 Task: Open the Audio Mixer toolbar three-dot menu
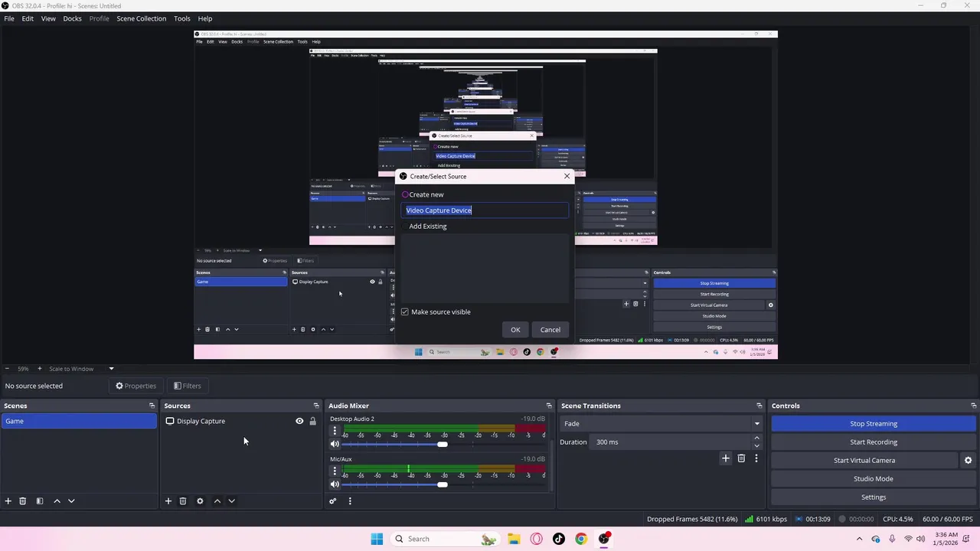[350, 501]
